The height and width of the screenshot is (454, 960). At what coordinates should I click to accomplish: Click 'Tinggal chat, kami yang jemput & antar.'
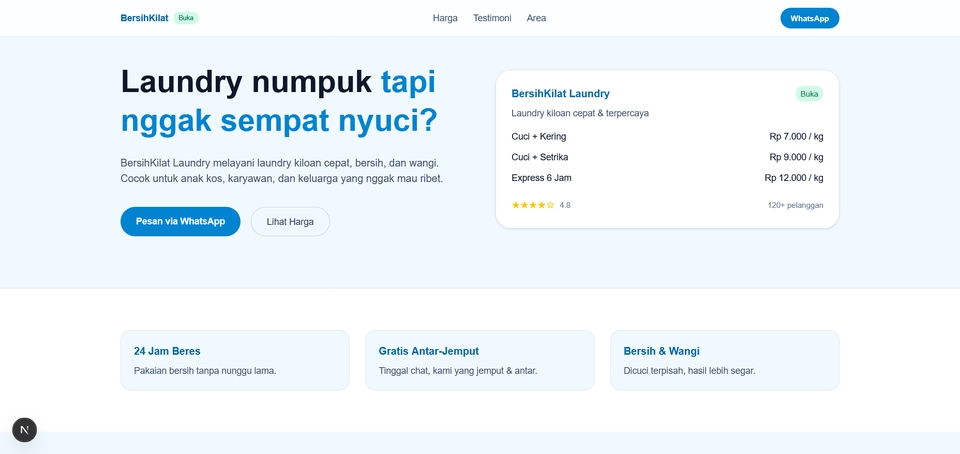coord(458,371)
